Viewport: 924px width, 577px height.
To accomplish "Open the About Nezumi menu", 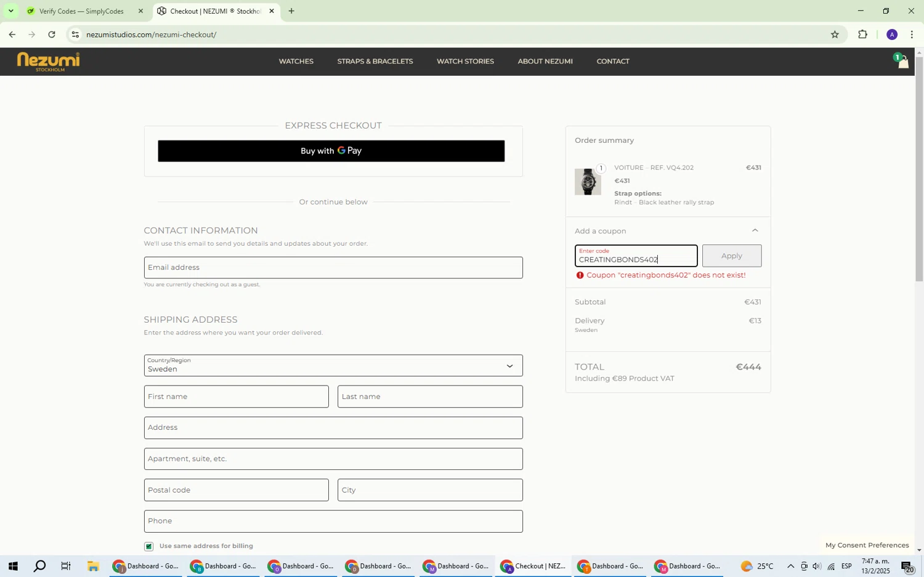I will click(x=545, y=62).
